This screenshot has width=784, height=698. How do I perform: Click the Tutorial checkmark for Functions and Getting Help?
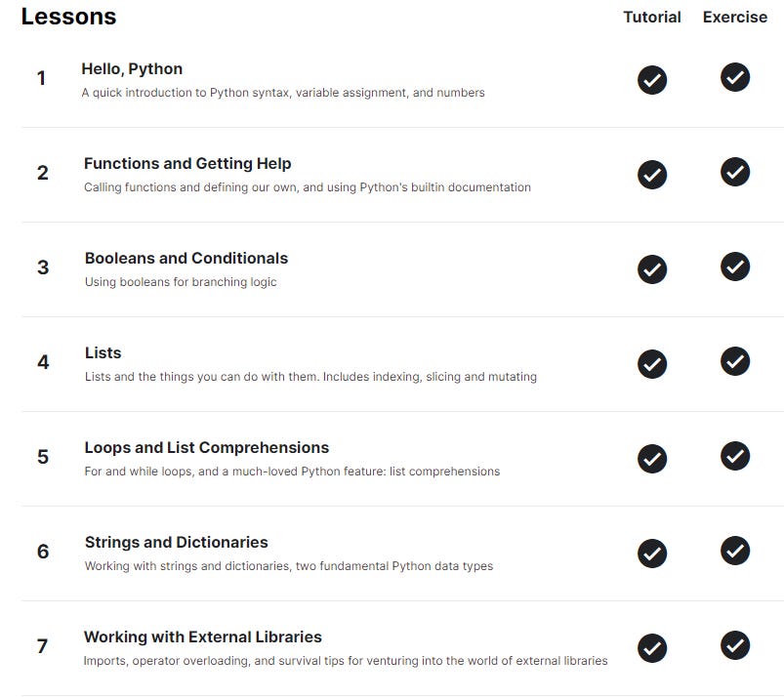[651, 175]
